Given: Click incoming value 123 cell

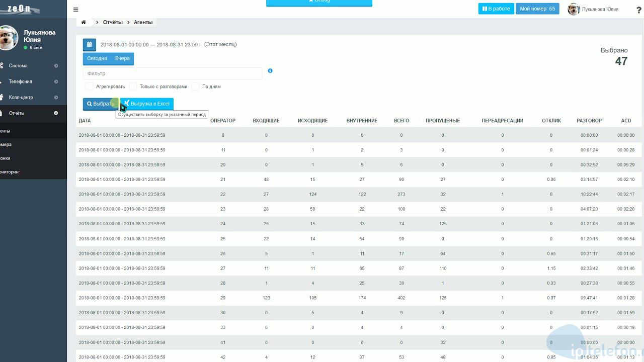Looking at the screenshot, I should (266, 298).
